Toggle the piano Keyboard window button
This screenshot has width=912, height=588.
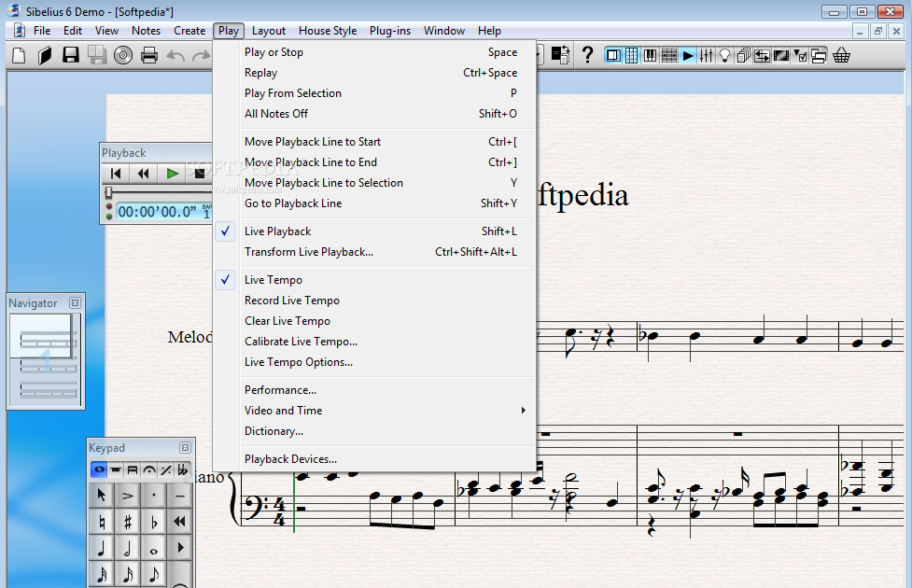pyautogui.click(x=651, y=56)
